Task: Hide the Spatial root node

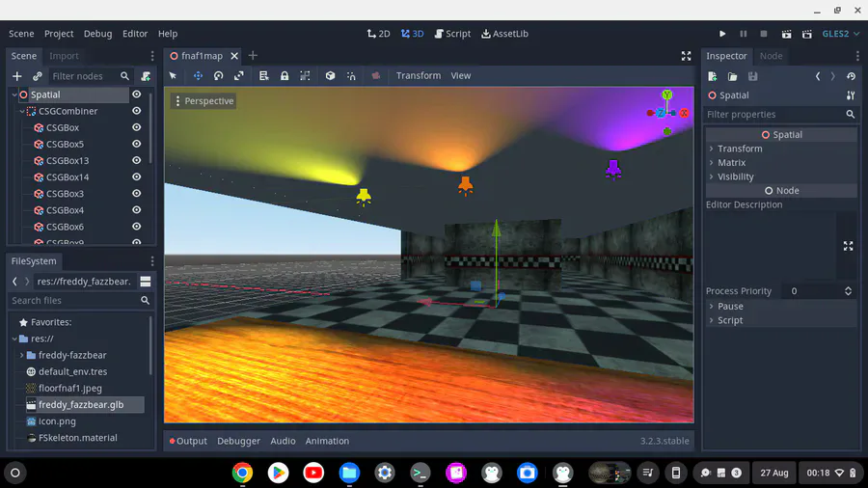Action: pos(136,95)
